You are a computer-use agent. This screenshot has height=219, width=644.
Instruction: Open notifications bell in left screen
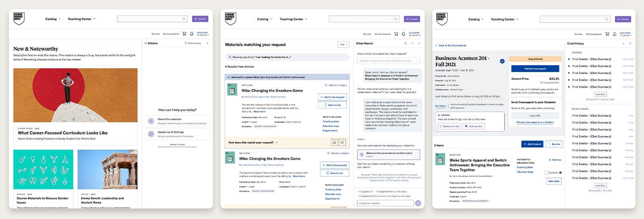pos(192,34)
